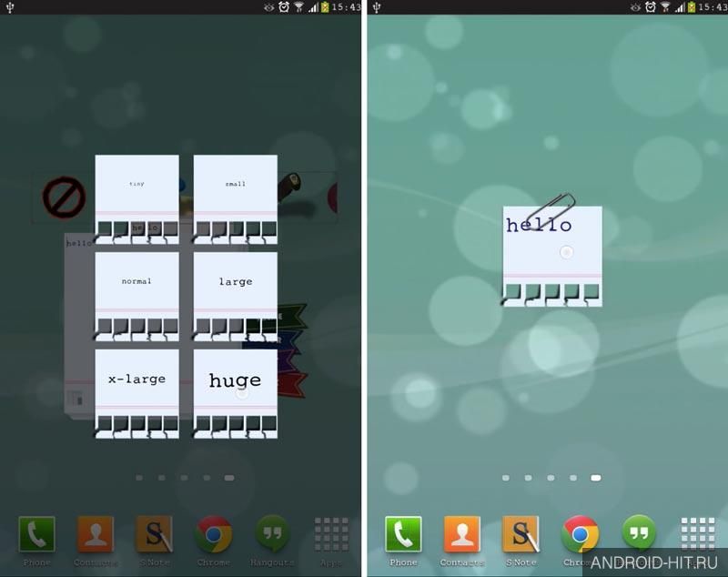Pick the "normal" font size note
This screenshot has width=728, height=577.
pyautogui.click(x=137, y=297)
